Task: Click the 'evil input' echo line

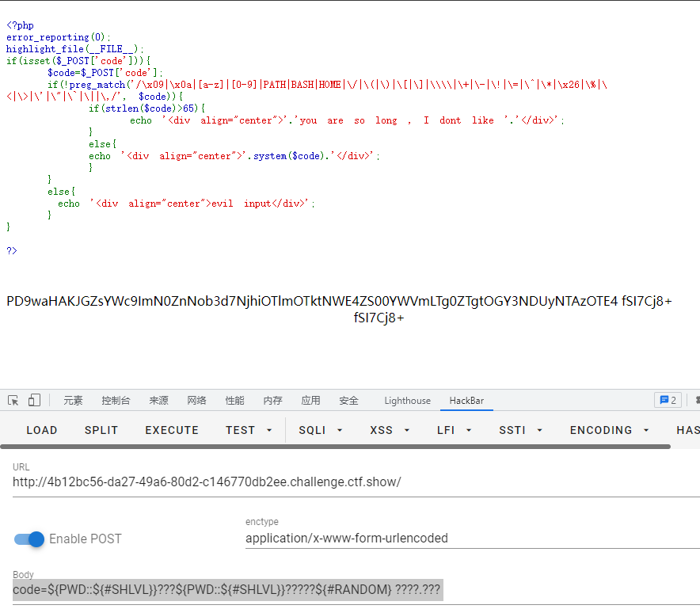Action: (186, 204)
